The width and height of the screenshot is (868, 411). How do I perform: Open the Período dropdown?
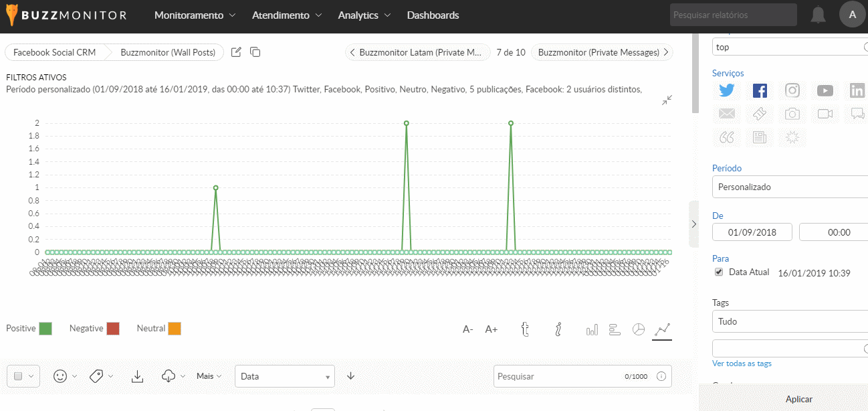[789, 187]
